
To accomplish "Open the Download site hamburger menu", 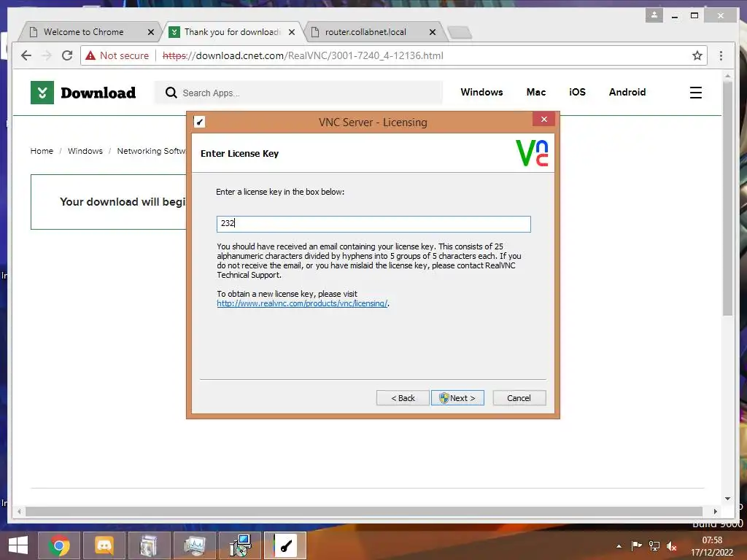I will click(x=695, y=93).
